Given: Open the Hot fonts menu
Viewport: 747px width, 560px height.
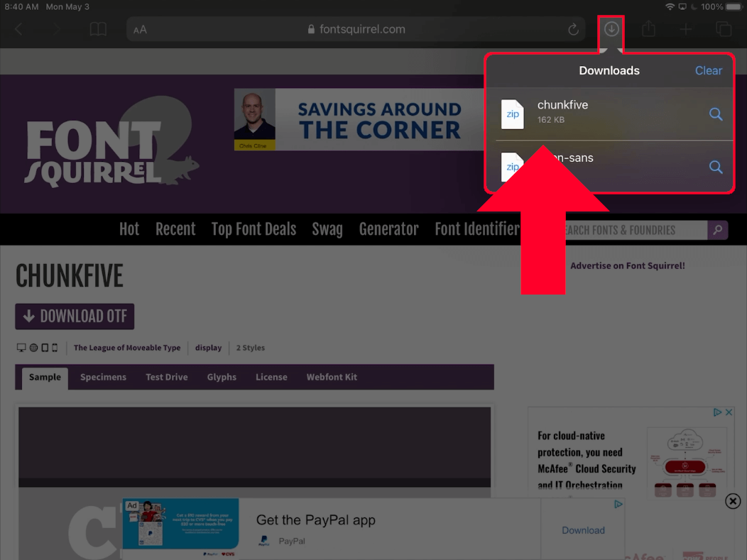Looking at the screenshot, I should click(129, 229).
